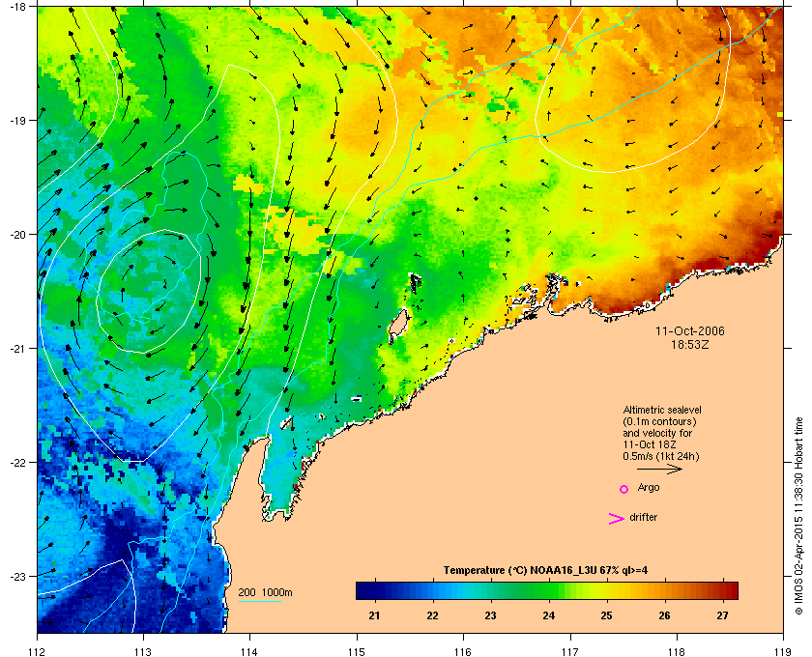Click the Argo legend label
The height and width of the screenshot is (657, 812).
(649, 488)
